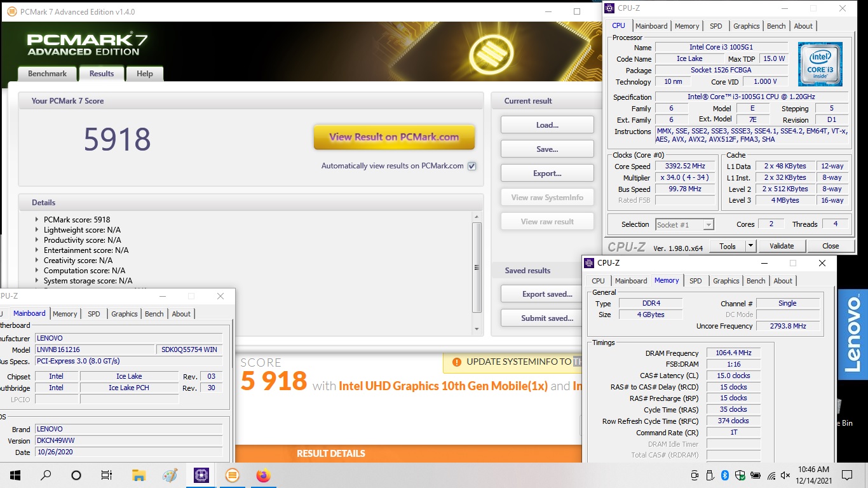Click the Intel Core i3 logo badge
This screenshot has width=868, height=488.
click(820, 64)
